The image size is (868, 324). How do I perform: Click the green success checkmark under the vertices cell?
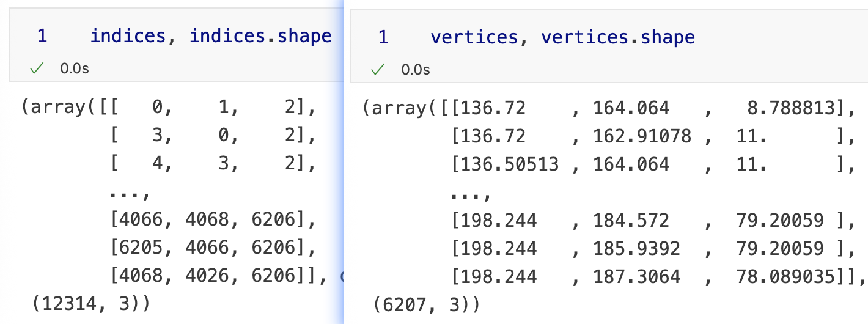click(x=379, y=70)
